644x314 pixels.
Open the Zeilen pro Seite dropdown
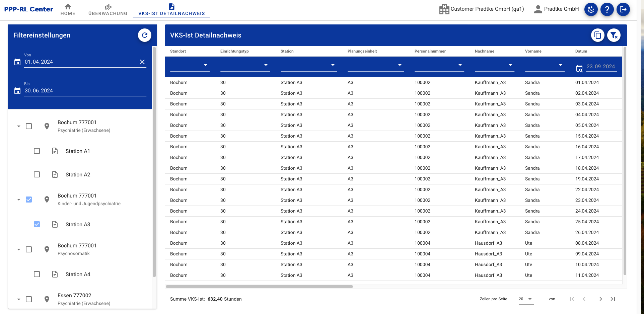(x=526, y=299)
